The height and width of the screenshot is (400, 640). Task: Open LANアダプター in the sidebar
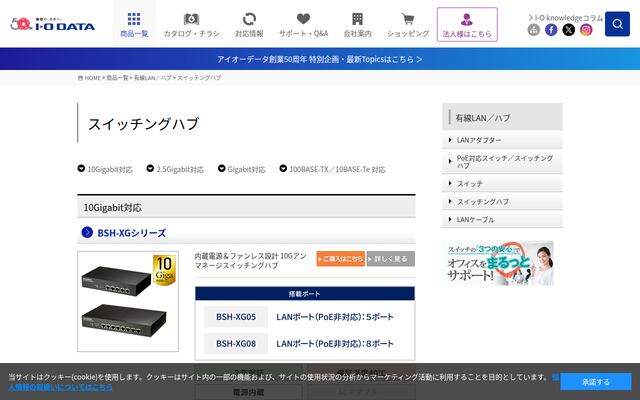pyautogui.click(x=502, y=140)
